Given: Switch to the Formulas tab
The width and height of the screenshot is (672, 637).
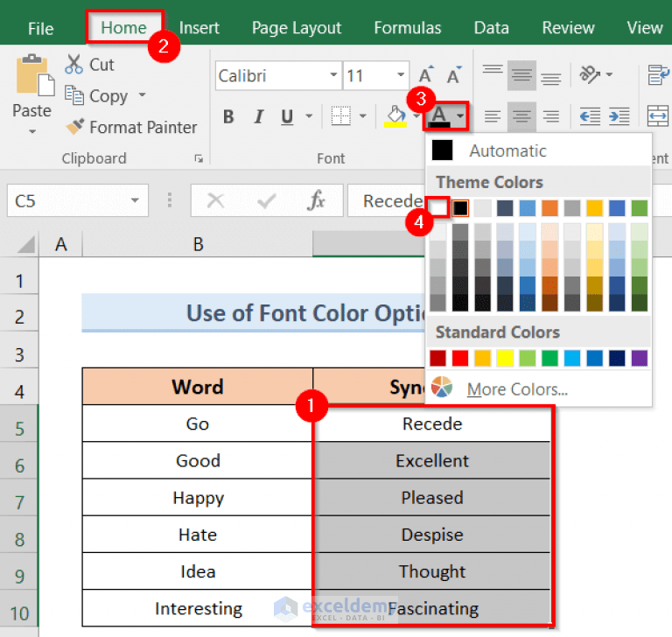Looking at the screenshot, I should (408, 28).
